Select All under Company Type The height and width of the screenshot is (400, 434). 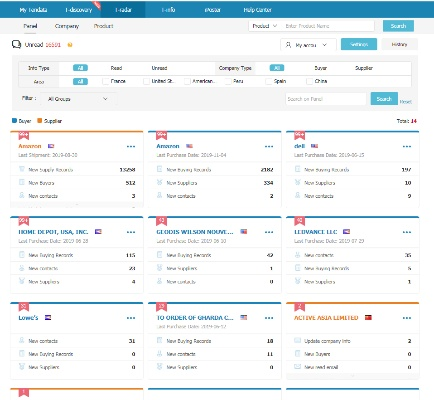click(x=277, y=68)
